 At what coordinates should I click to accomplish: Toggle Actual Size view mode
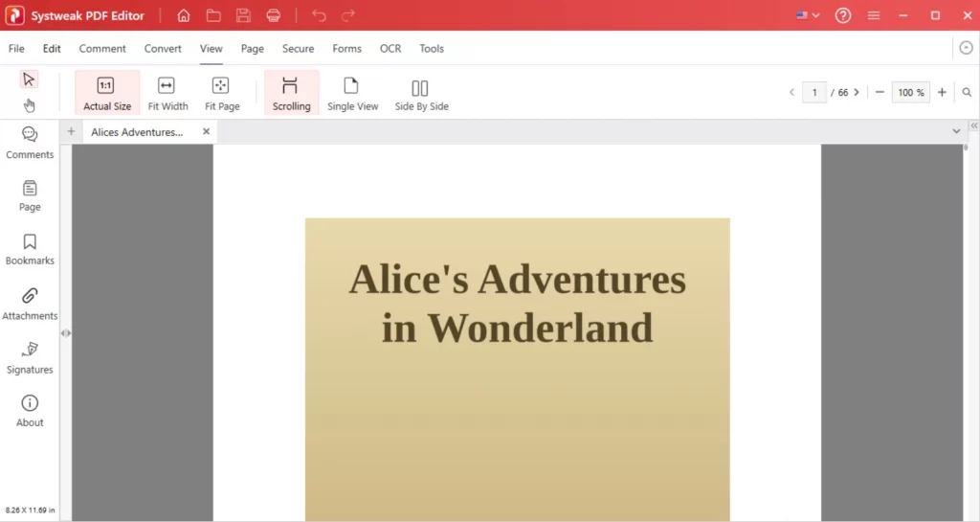pos(107,93)
